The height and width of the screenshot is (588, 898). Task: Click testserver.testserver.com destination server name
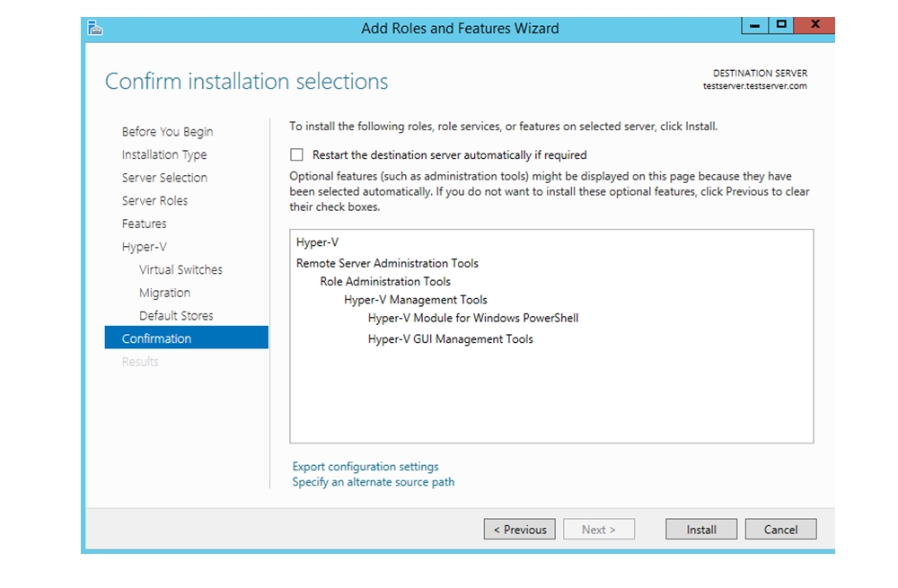pyautogui.click(x=755, y=86)
